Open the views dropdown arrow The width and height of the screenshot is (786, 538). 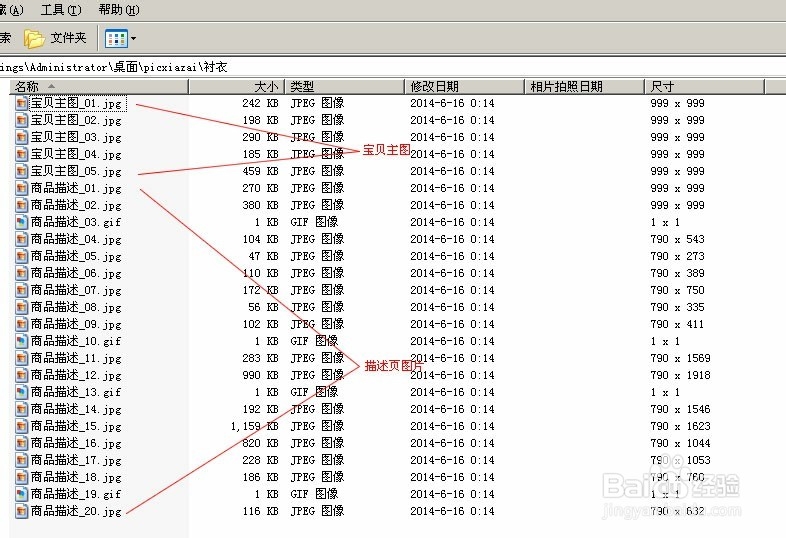point(133,39)
